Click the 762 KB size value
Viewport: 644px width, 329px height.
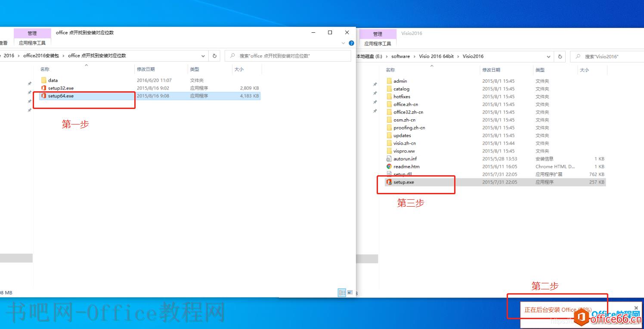pyautogui.click(x=597, y=174)
